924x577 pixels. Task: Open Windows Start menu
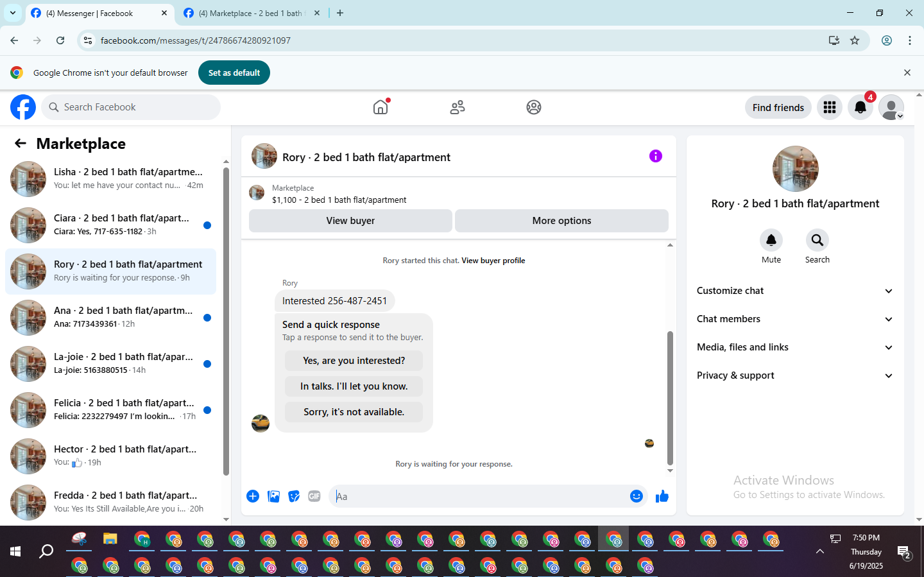pyautogui.click(x=15, y=551)
